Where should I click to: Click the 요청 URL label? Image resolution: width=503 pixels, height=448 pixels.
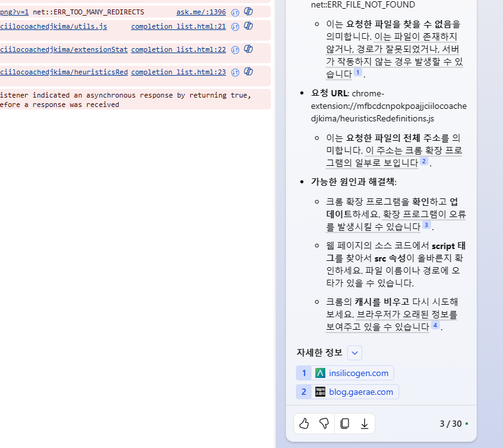coord(330,93)
